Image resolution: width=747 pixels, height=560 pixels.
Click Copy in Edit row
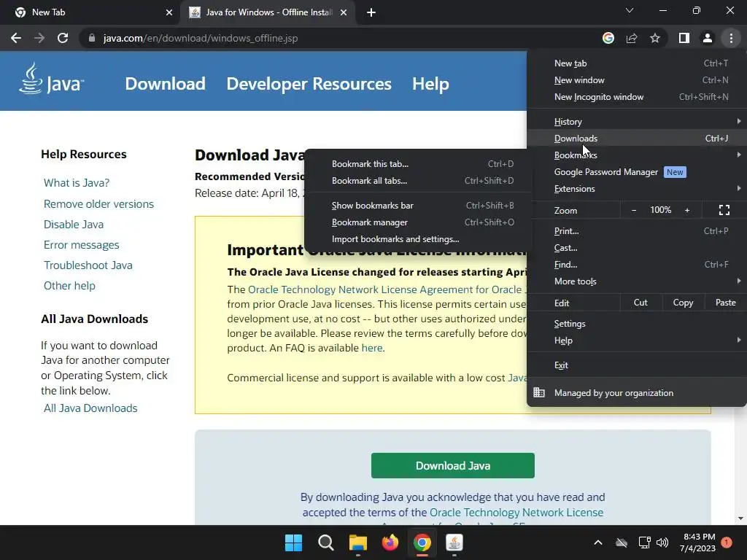pos(683,303)
